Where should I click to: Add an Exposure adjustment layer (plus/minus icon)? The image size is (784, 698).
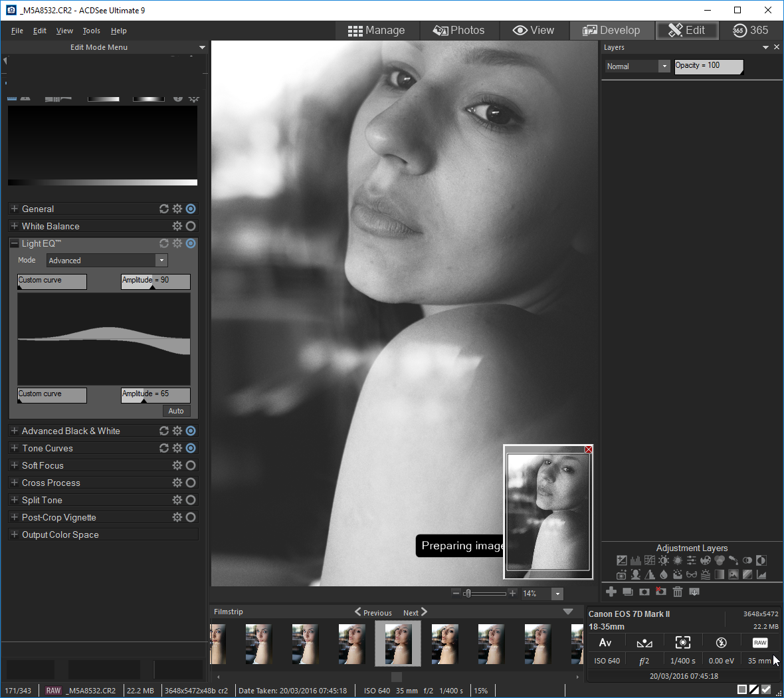tap(621, 560)
